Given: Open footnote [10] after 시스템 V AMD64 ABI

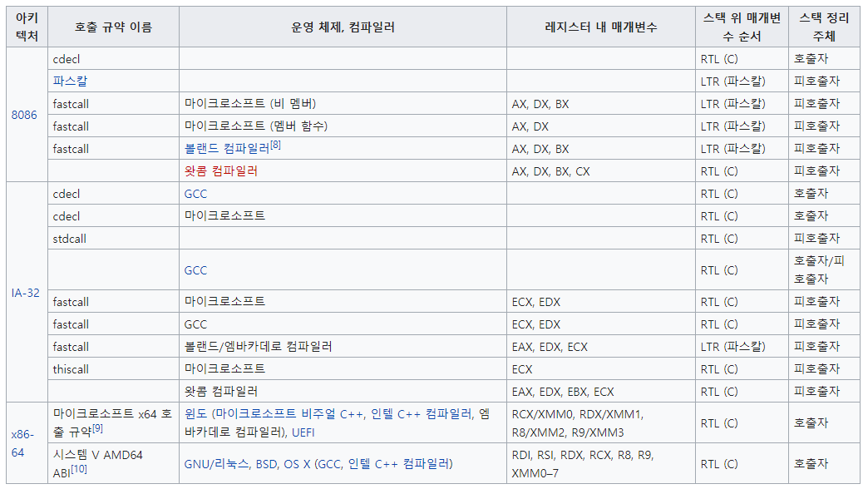Looking at the screenshot, I should point(79,469).
